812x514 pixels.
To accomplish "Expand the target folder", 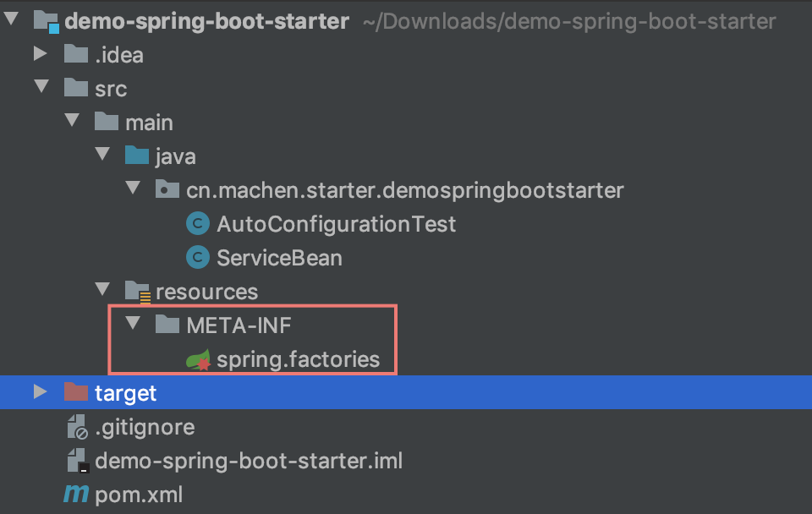I will pyautogui.click(x=40, y=391).
